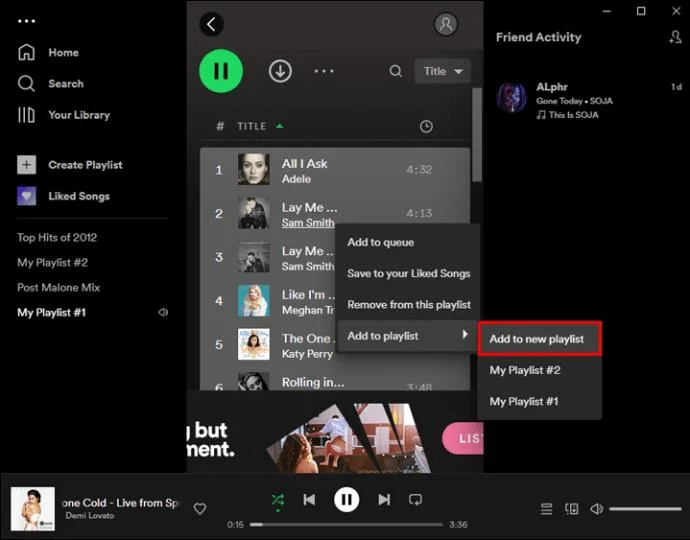Open Sam Smith artist link on track 2
This screenshot has height=540, width=690.
308,223
